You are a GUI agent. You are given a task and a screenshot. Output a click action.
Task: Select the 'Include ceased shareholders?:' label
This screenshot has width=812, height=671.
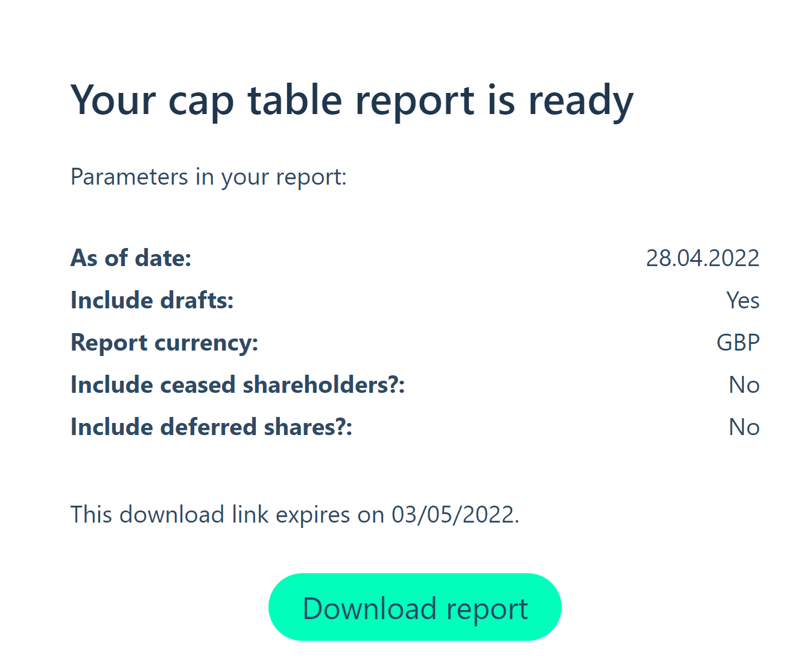(238, 385)
